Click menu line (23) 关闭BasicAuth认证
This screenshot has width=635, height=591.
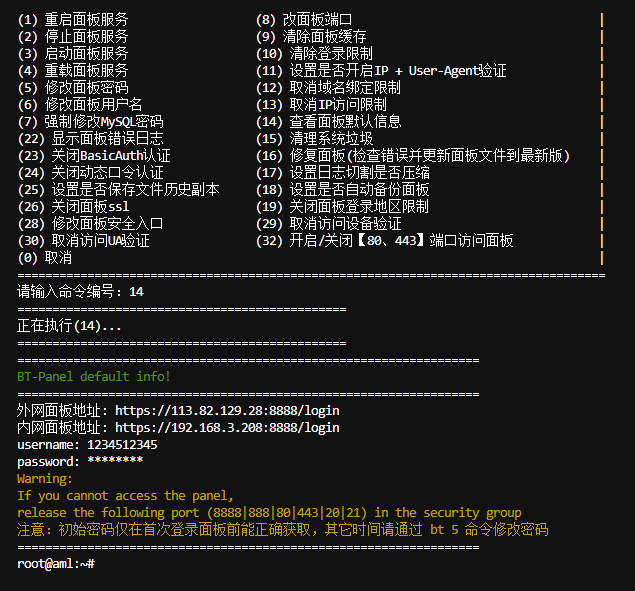94,156
